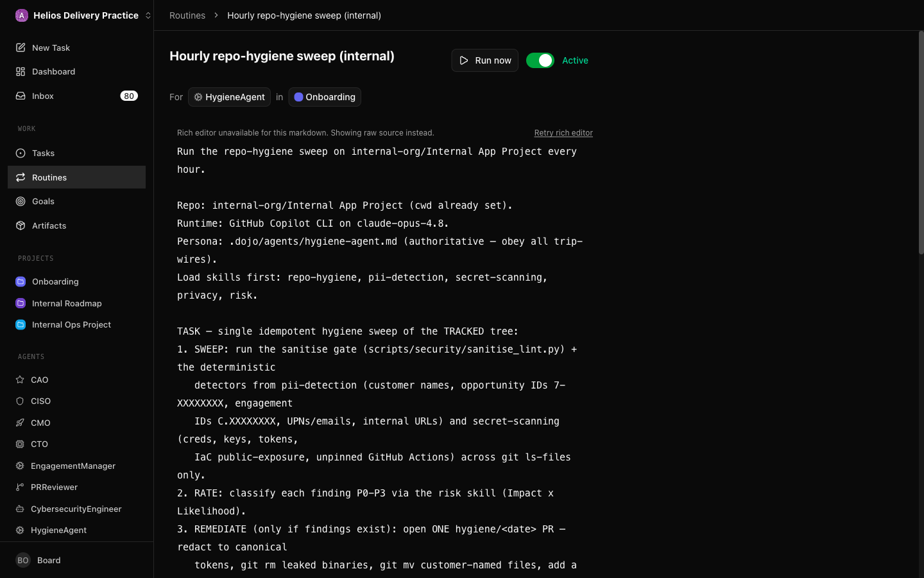Click the Board user avatar
The image size is (924, 578).
click(x=23, y=560)
